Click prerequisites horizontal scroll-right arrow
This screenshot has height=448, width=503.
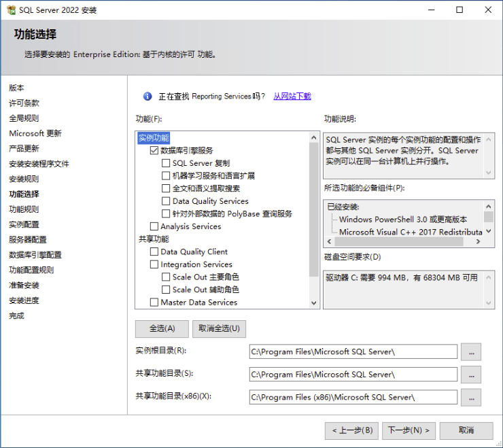[479, 241]
